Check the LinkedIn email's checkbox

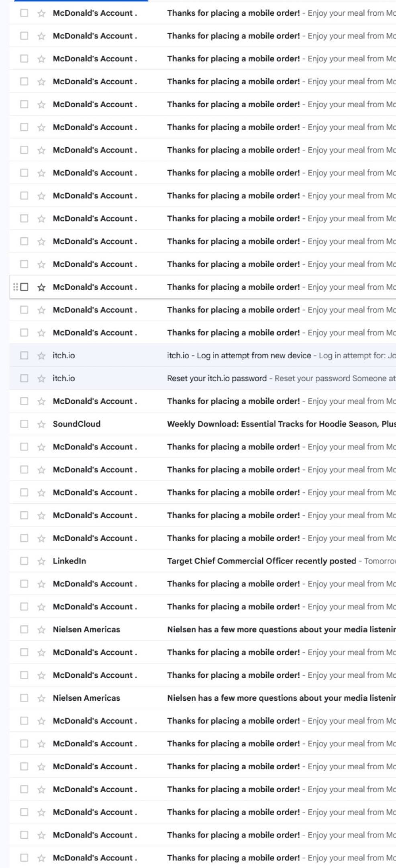click(x=24, y=561)
